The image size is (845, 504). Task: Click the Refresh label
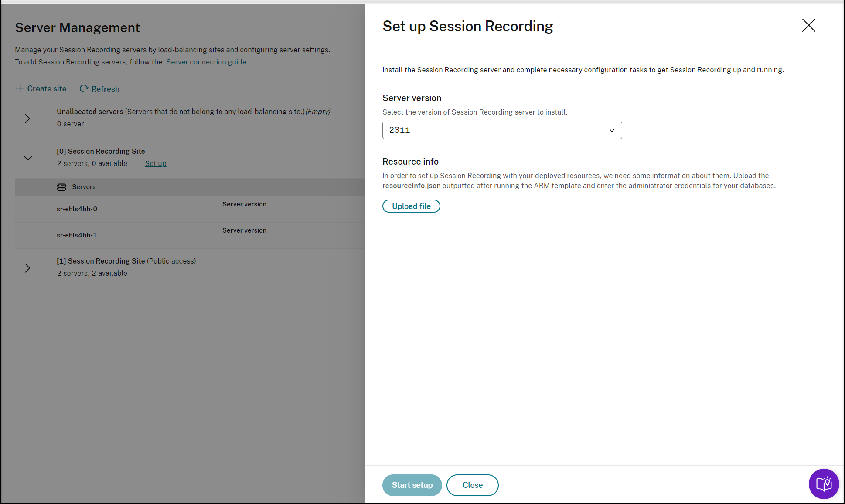click(106, 89)
